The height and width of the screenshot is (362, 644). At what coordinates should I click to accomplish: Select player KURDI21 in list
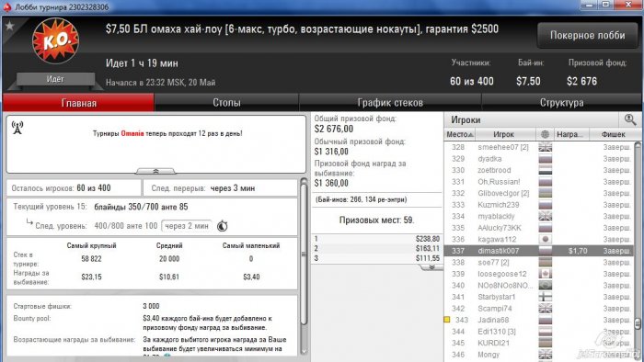(538, 343)
